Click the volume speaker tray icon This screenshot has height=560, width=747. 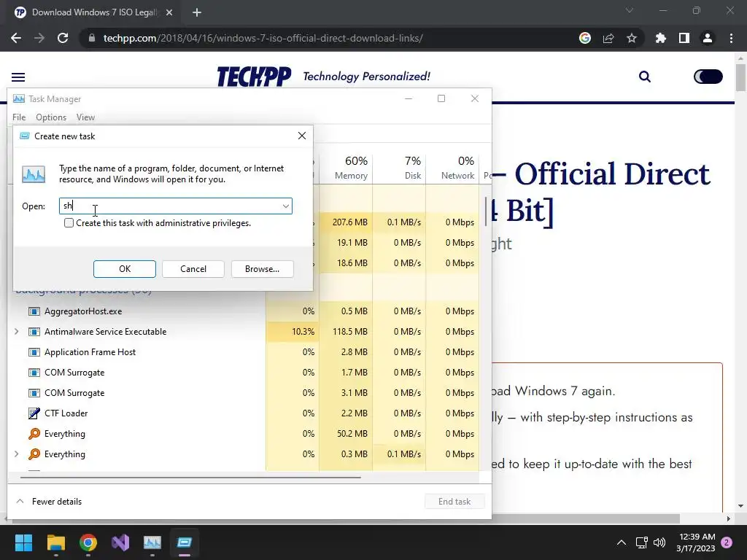(659, 542)
